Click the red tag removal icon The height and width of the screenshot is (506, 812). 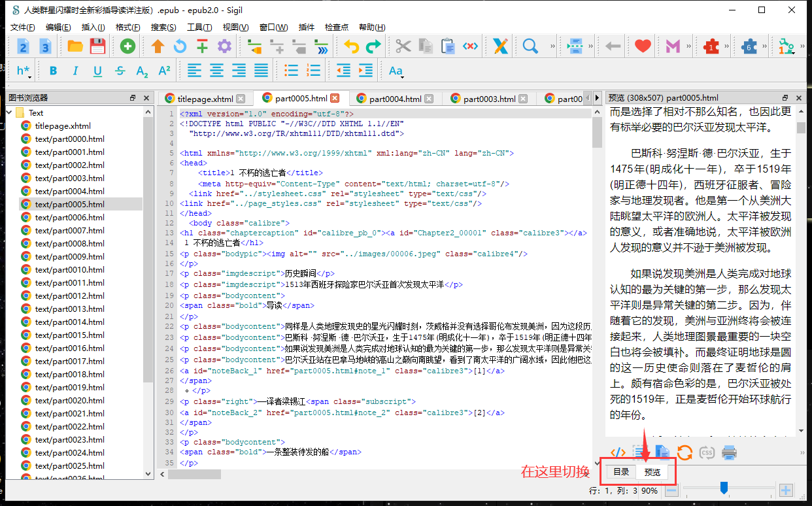pos(470,46)
